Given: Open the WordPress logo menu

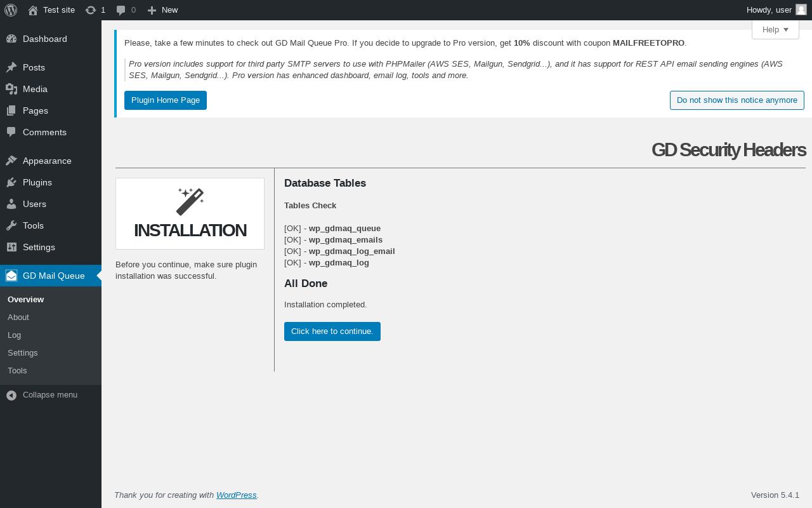Looking at the screenshot, I should click(x=11, y=10).
